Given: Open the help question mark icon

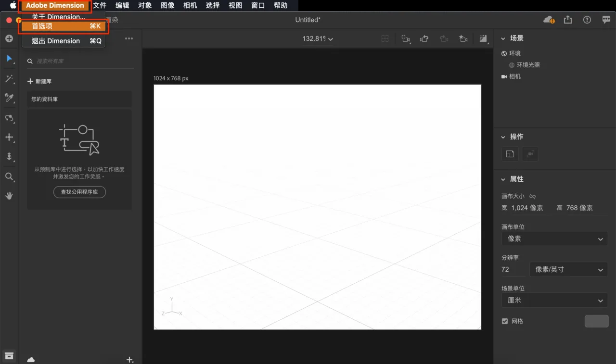Looking at the screenshot, I should coord(587,20).
